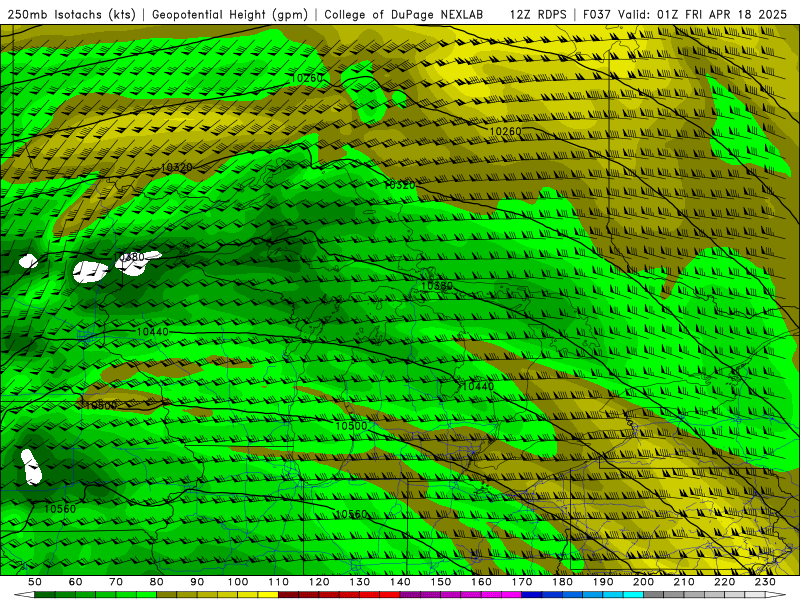Click the 120 label on the color scale

319,582
